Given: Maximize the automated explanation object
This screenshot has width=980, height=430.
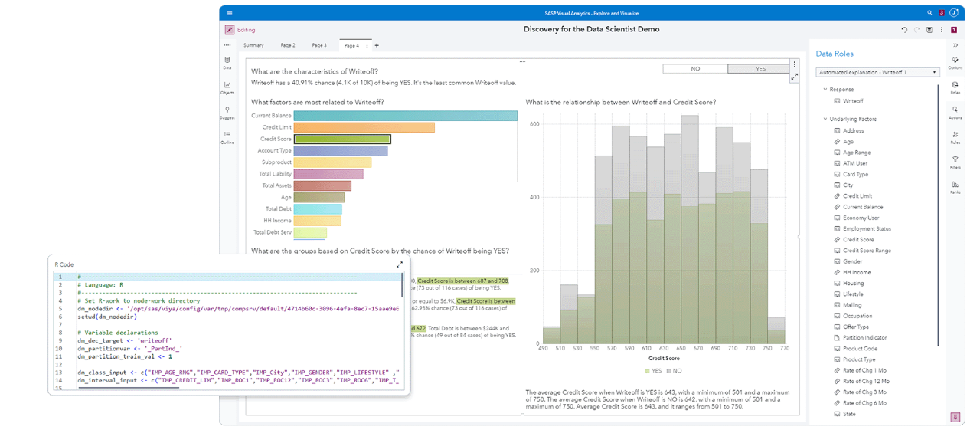Looking at the screenshot, I should [795, 77].
